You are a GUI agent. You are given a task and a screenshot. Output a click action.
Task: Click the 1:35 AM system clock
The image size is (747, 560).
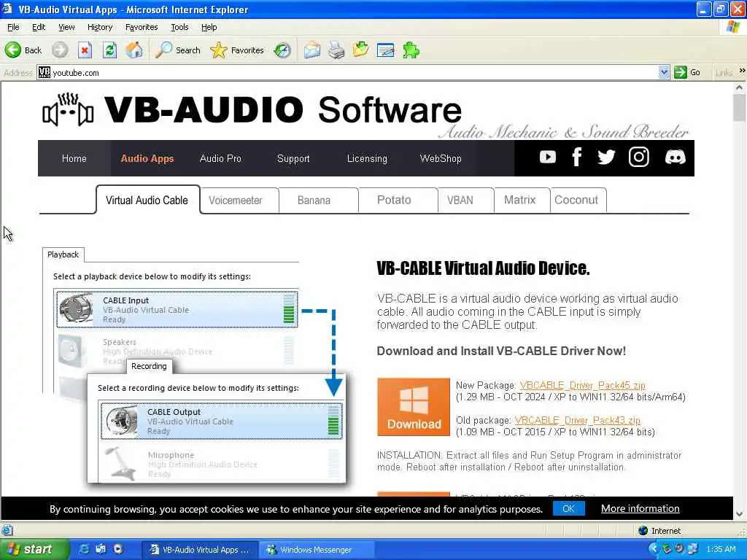click(x=721, y=550)
